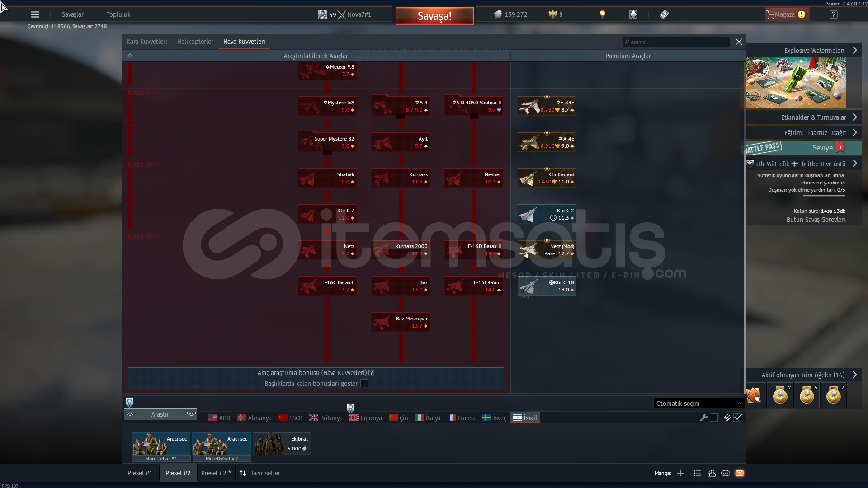Image resolution: width=868 pixels, height=488 pixels.
Task: Click the lightbulb marker above the Araştır button
Action: [130, 402]
